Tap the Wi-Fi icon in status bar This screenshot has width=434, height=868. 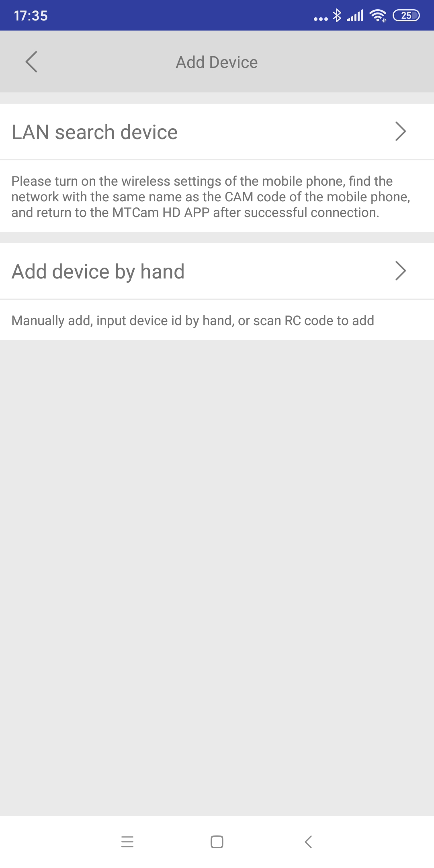pyautogui.click(x=378, y=16)
